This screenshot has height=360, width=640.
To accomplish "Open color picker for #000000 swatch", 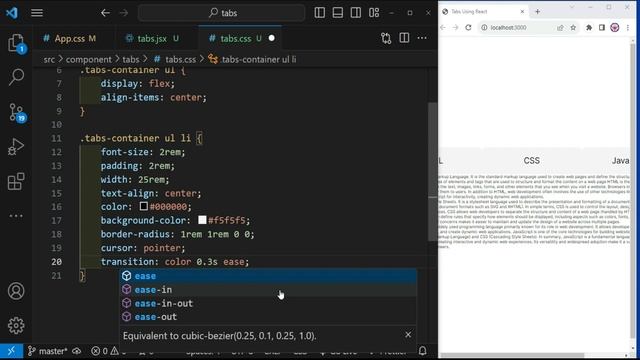I will pos(144,206).
